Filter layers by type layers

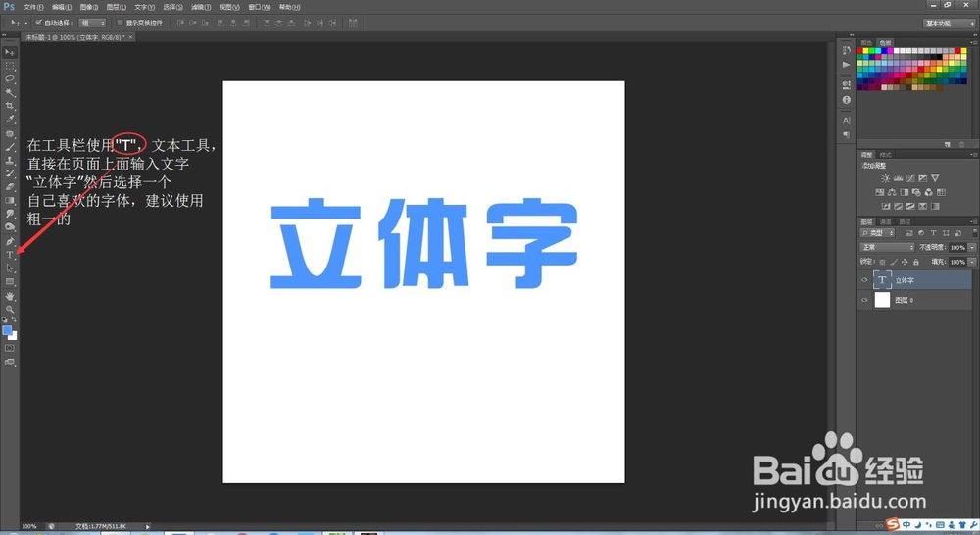click(x=934, y=233)
